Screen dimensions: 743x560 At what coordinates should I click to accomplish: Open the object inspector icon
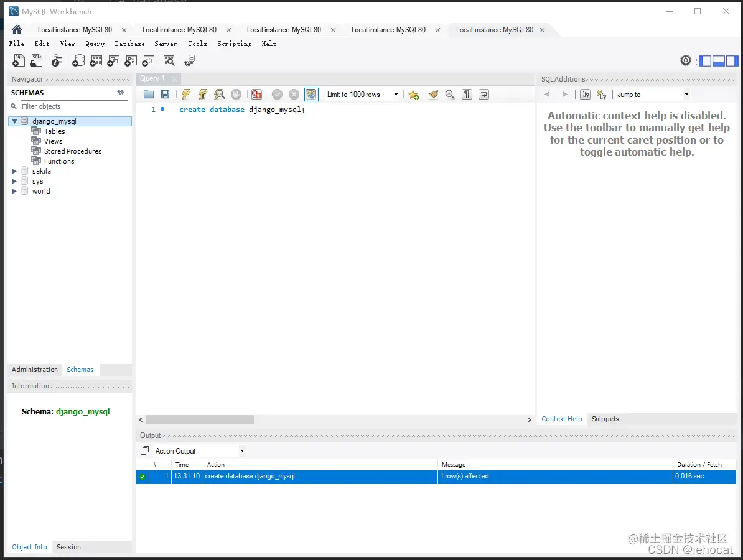click(x=57, y=60)
